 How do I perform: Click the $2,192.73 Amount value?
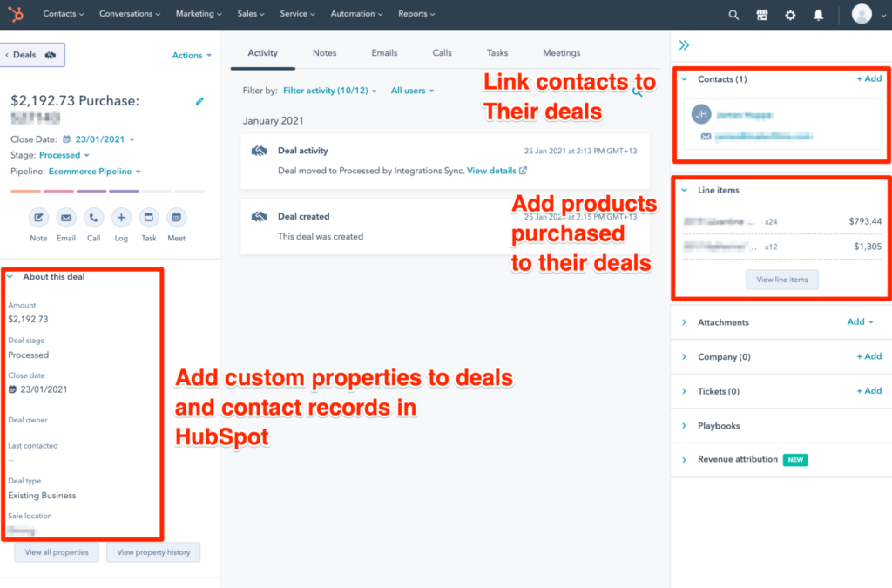[29, 319]
